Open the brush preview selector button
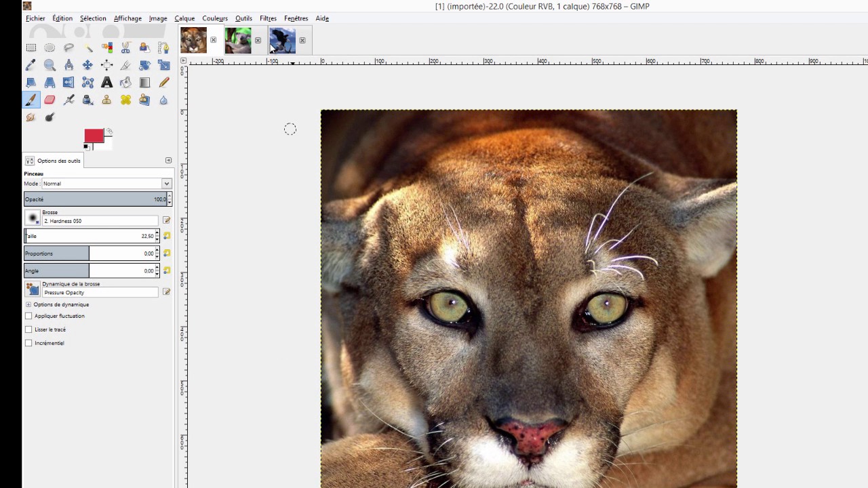This screenshot has height=488, width=868. (33, 218)
